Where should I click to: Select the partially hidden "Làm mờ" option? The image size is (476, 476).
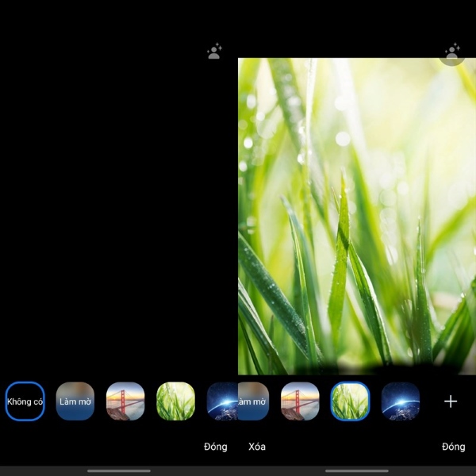254,401
